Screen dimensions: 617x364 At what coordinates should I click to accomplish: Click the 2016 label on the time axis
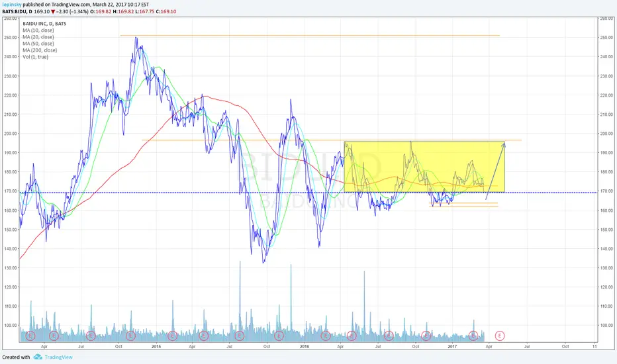(x=304, y=347)
